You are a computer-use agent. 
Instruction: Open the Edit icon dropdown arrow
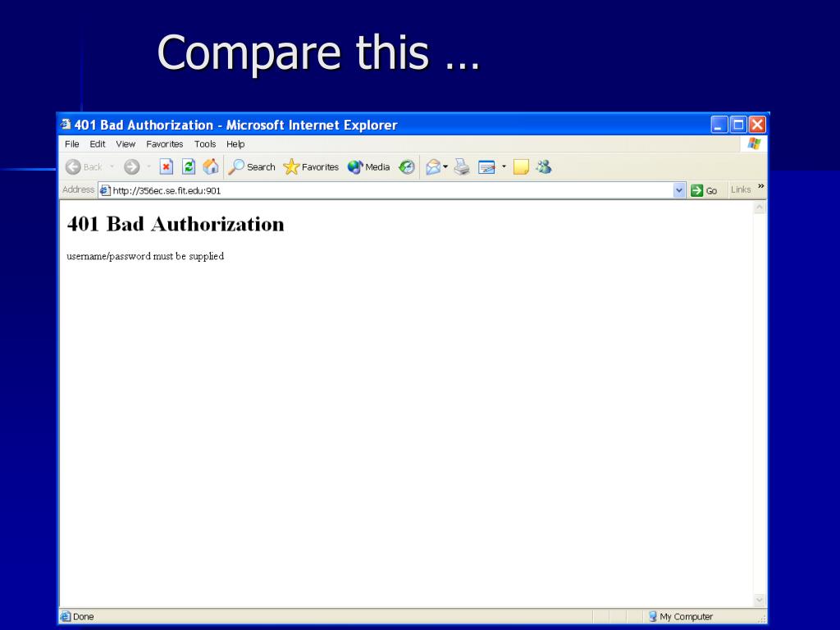(504, 167)
